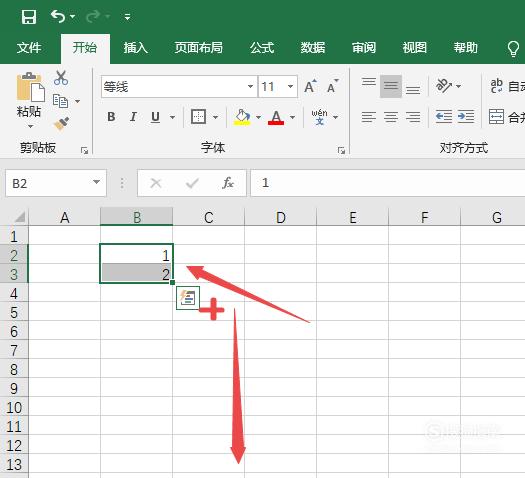Image resolution: width=525 pixels, height=478 pixels.
Task: Click the wén phonetic guide icon
Action: (319, 117)
